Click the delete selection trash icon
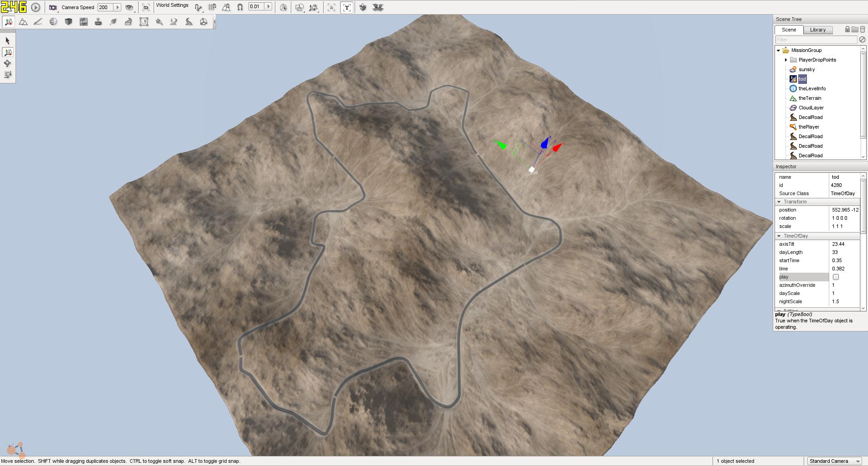Viewport: 868px width, 466px height. (x=863, y=29)
